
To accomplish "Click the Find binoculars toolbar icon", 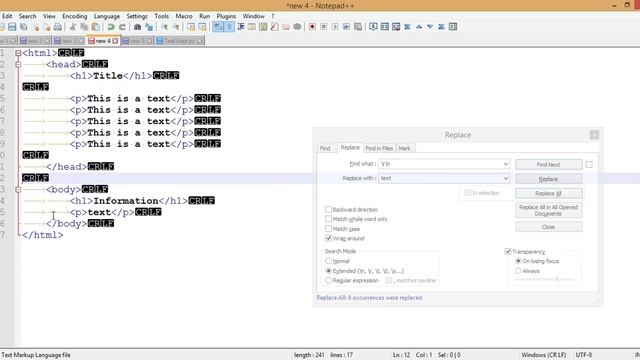I will click(138, 27).
